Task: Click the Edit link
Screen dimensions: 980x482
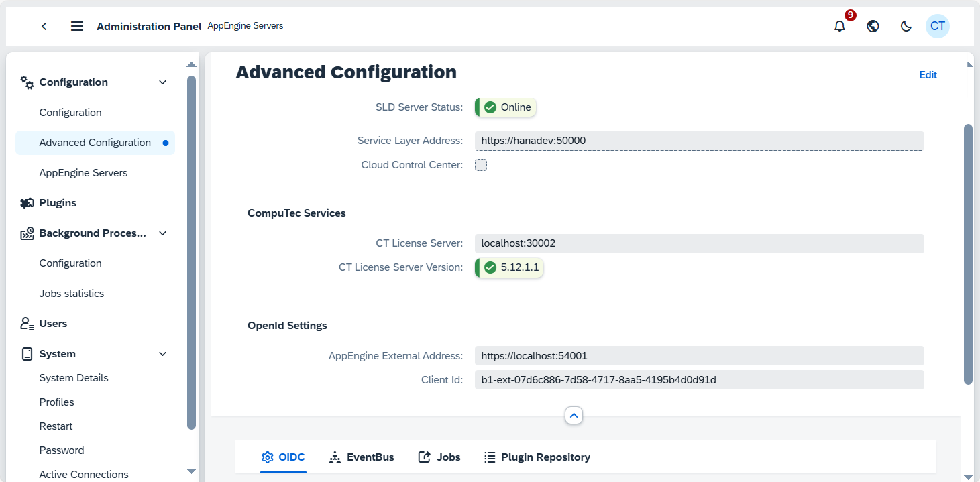Action: [928, 75]
